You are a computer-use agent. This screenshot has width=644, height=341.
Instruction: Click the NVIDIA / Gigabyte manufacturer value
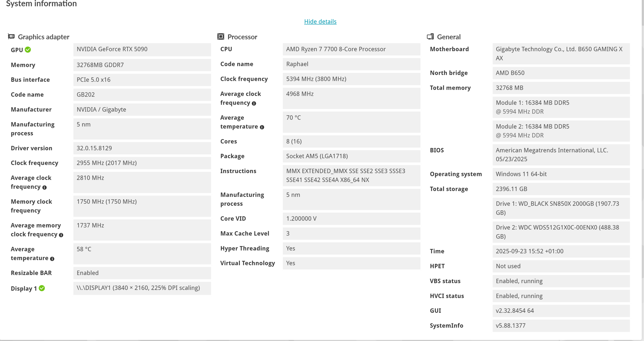(x=142, y=109)
